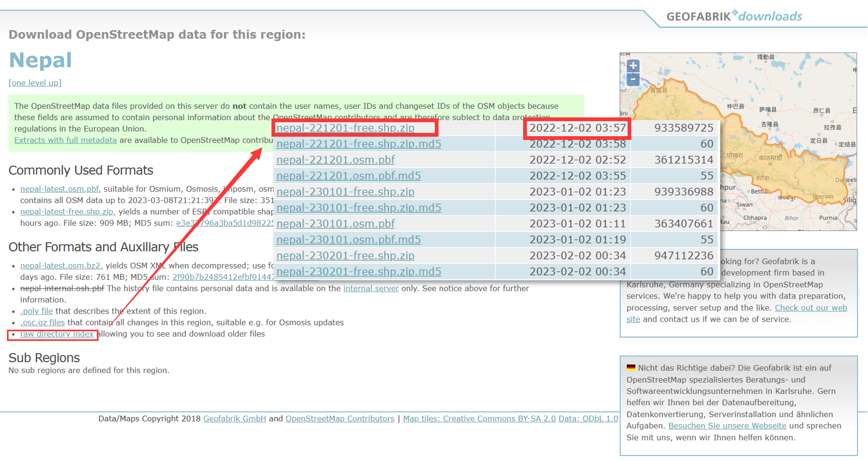This screenshot has width=868, height=461.
Task: Download nepal-230201-free.shp.zip
Action: [x=345, y=256]
